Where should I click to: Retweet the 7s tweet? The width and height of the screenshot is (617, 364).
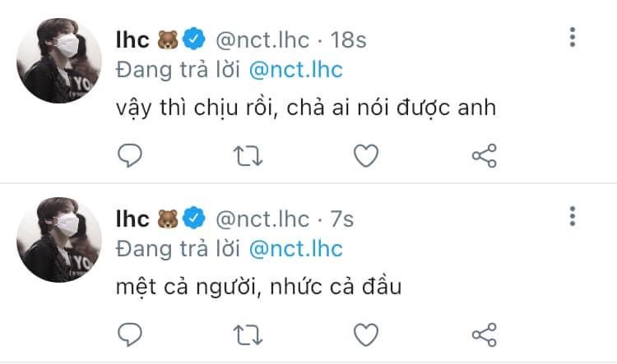(x=248, y=335)
